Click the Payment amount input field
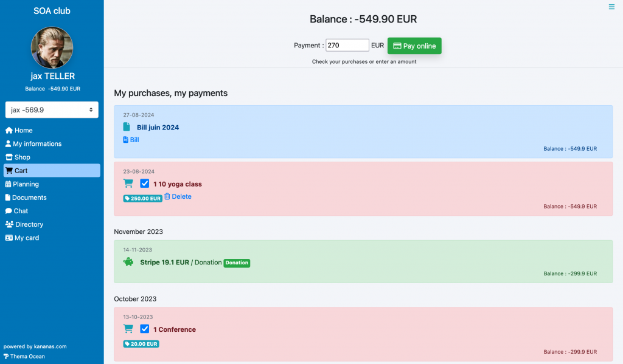The width and height of the screenshot is (623, 364). (347, 45)
